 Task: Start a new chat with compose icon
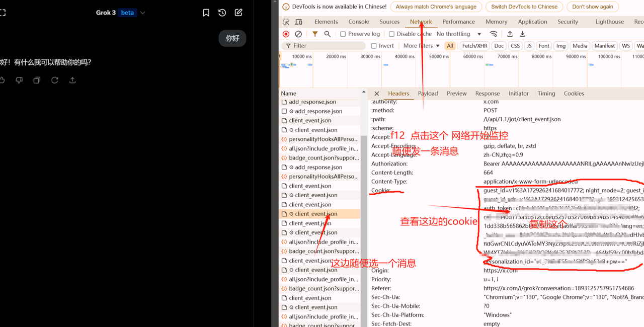(238, 13)
